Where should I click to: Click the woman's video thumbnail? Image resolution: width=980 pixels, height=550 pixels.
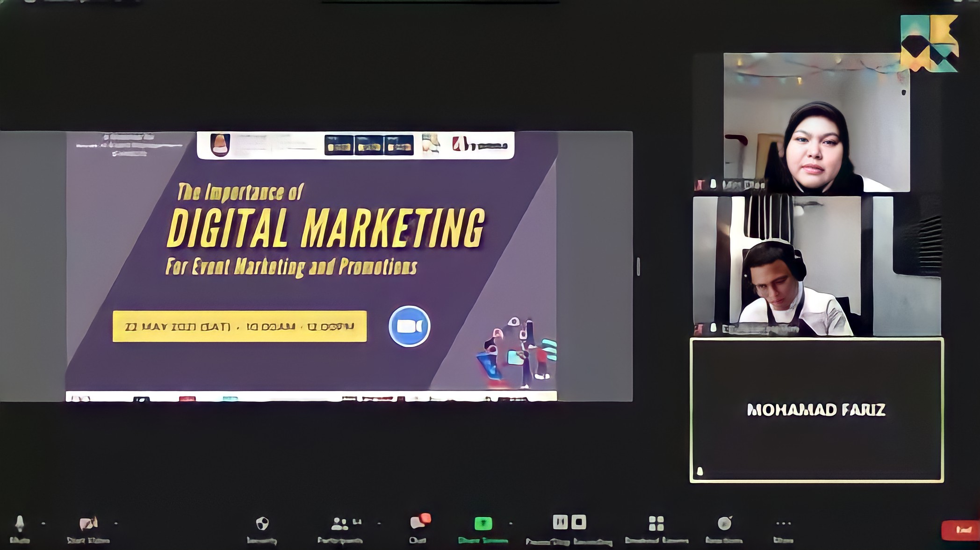pos(816,123)
